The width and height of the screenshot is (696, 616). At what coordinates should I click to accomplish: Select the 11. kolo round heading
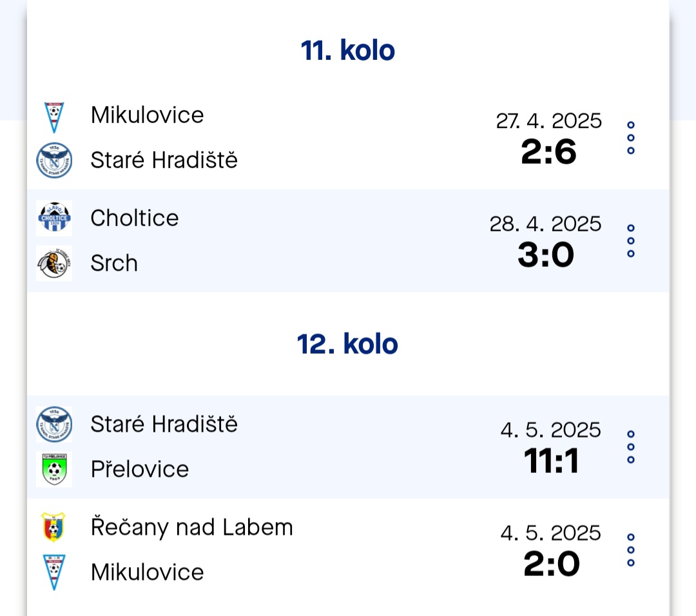pyautogui.click(x=348, y=50)
